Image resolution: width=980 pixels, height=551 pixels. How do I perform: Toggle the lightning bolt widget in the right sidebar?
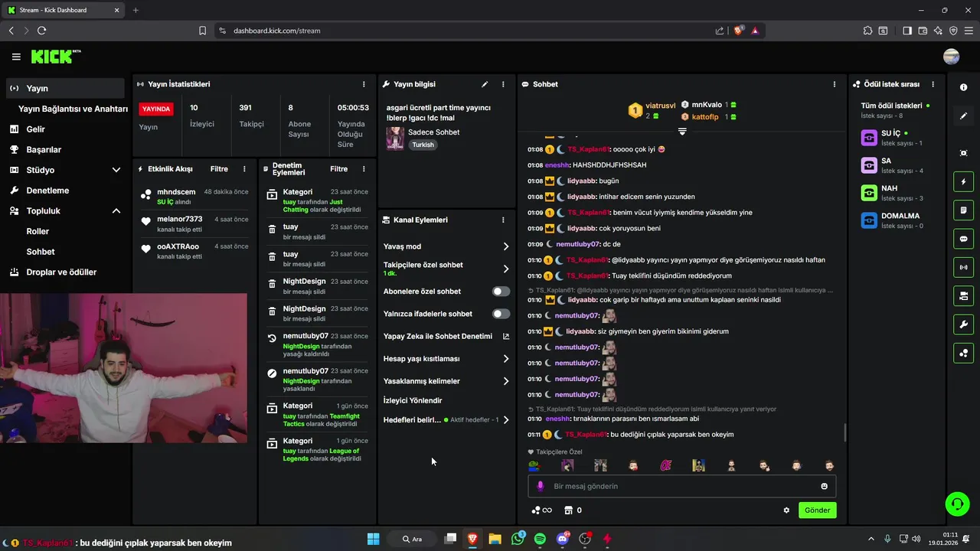tap(963, 182)
